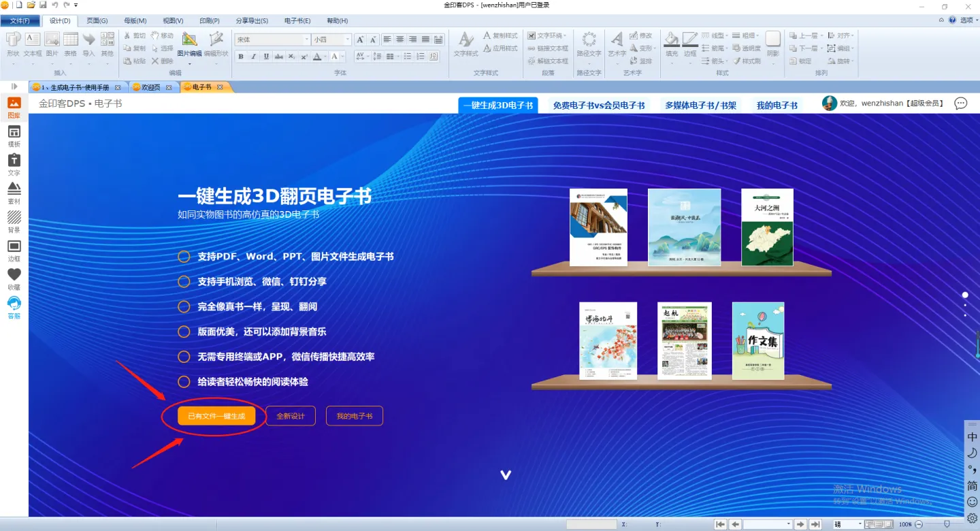Open the 模板 templates sidebar panel
The height and width of the screenshot is (531, 980).
(x=14, y=136)
